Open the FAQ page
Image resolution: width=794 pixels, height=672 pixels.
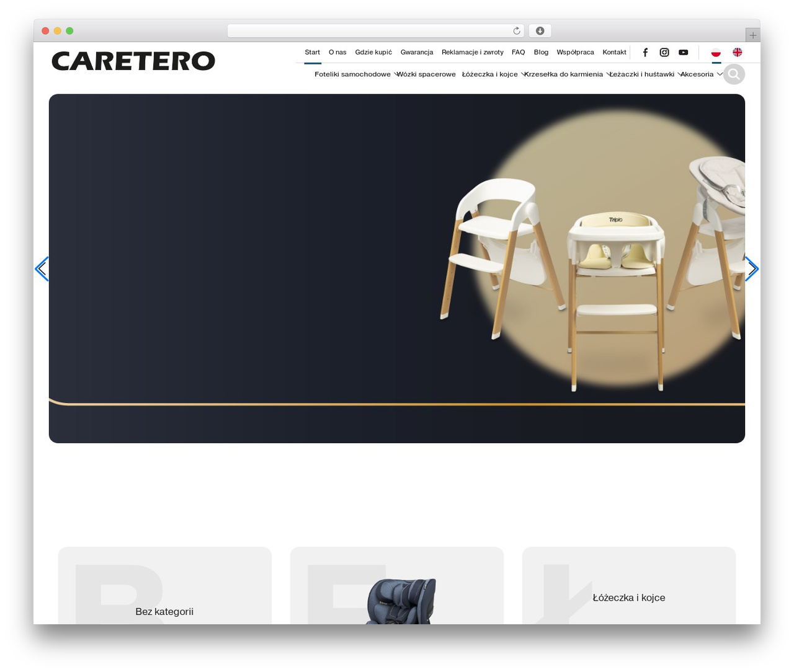pyautogui.click(x=519, y=53)
